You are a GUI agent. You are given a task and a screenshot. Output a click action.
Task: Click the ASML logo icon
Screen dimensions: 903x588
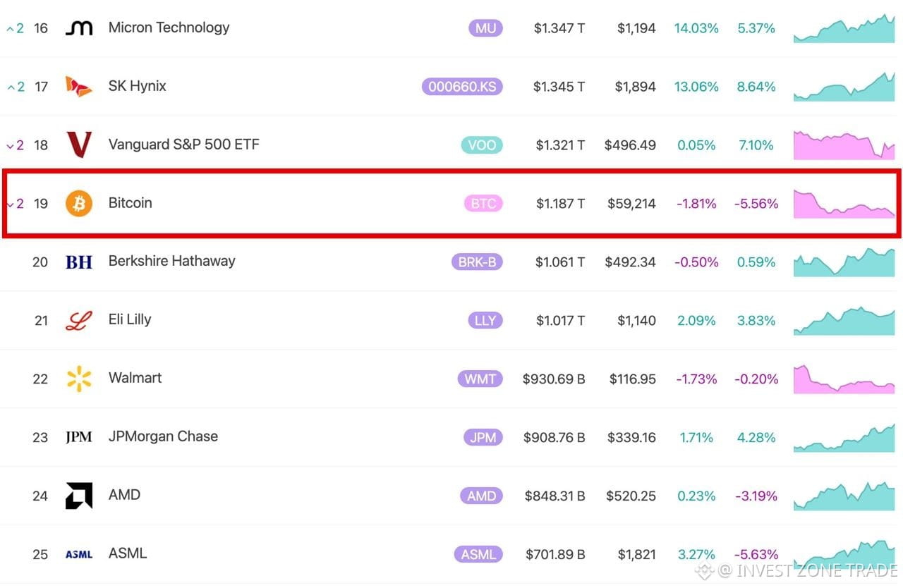coord(79,554)
